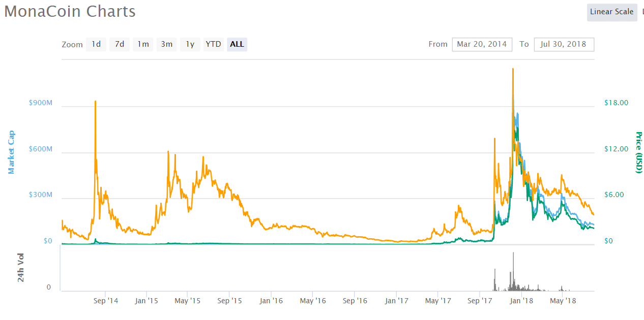
Task: Choose the 3m zoom option
Action: point(166,44)
